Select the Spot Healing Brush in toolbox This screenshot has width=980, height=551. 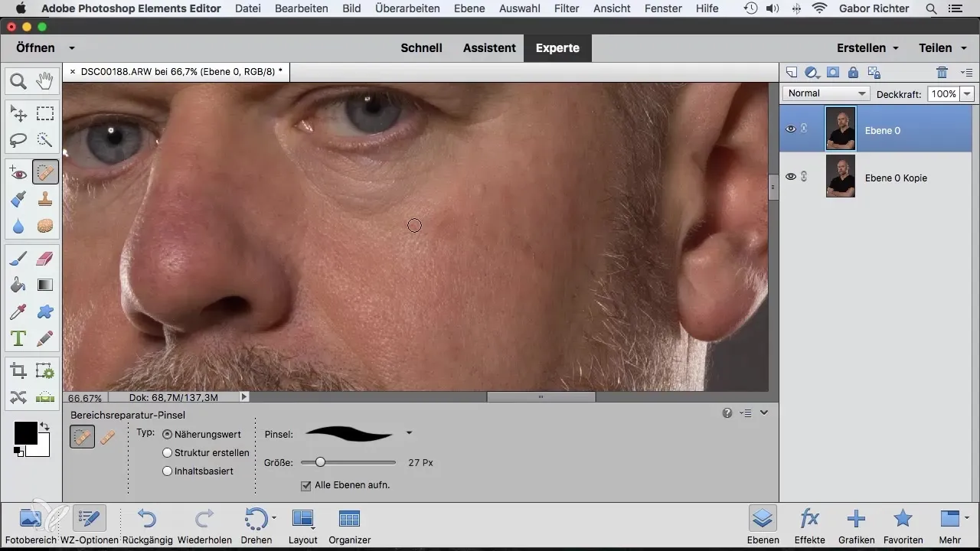click(45, 174)
